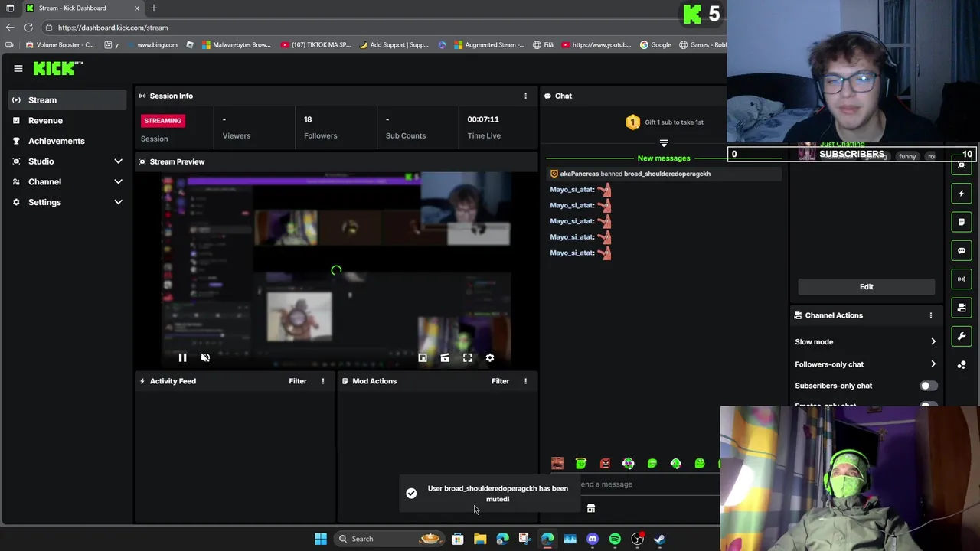Click the broadcast signal icon in right sidebar
Image resolution: width=980 pixels, height=551 pixels.
tap(962, 279)
